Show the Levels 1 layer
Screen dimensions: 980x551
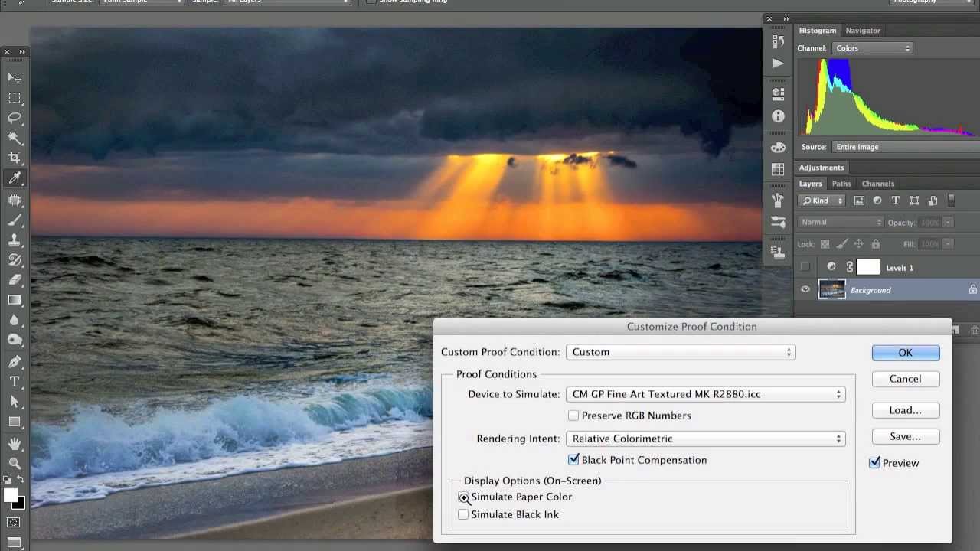pyautogui.click(x=805, y=267)
